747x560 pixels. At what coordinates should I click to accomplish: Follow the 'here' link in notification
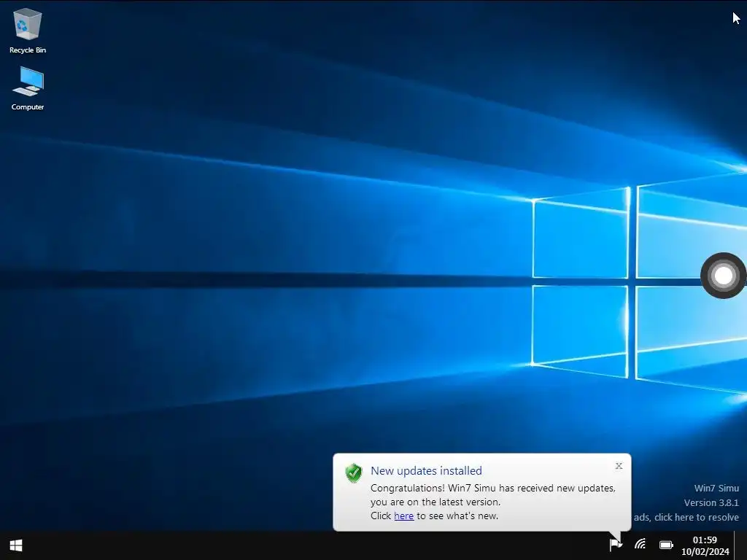tap(403, 516)
